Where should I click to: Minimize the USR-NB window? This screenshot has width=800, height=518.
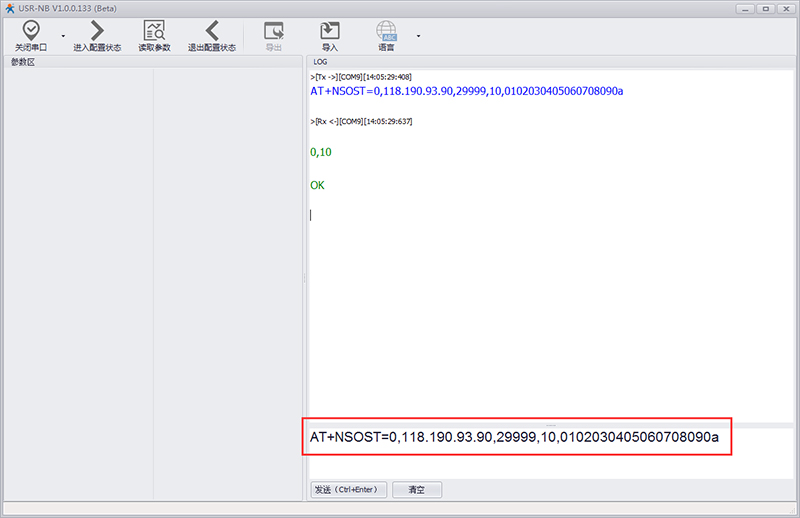pos(745,9)
